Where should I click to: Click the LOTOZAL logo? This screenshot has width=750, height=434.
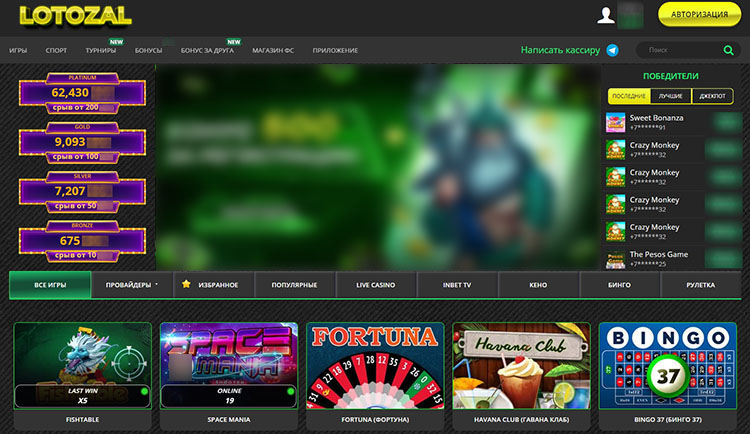[x=60, y=16]
